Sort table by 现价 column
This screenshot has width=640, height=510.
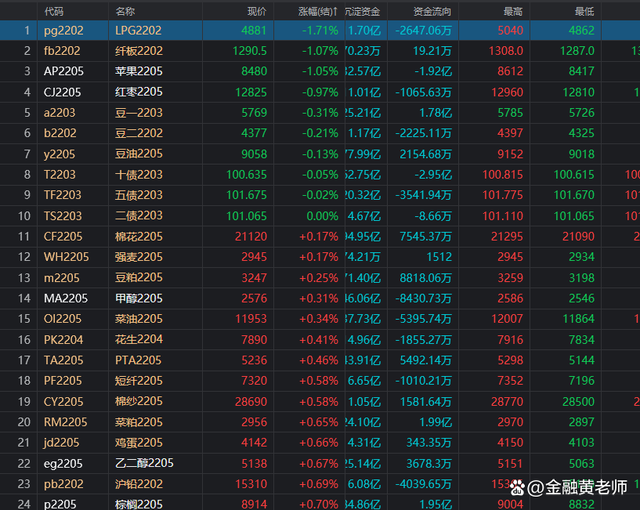point(256,11)
